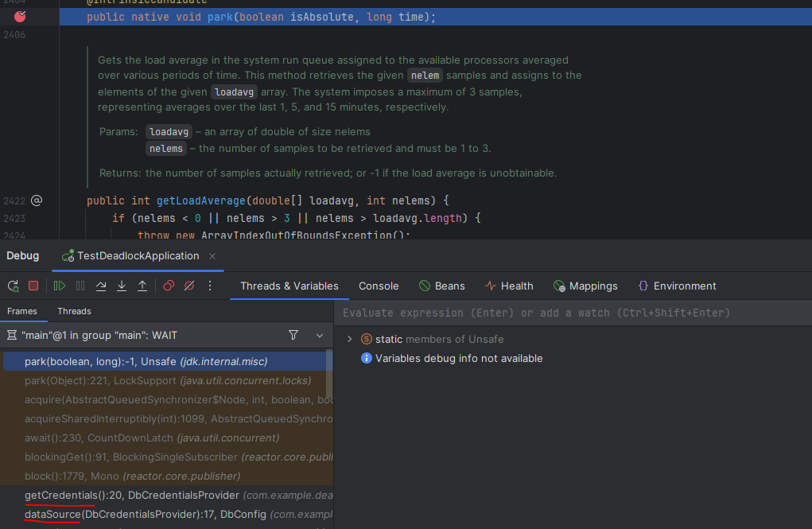812x529 pixels.
Task: Click the 'loadavg' chip in the Params doc
Action: (169, 131)
